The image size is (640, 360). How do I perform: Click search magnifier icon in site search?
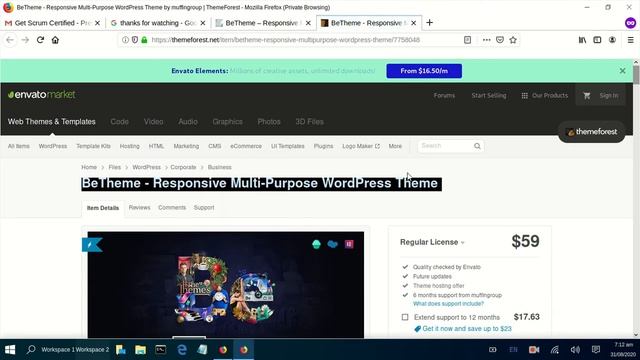tap(477, 146)
